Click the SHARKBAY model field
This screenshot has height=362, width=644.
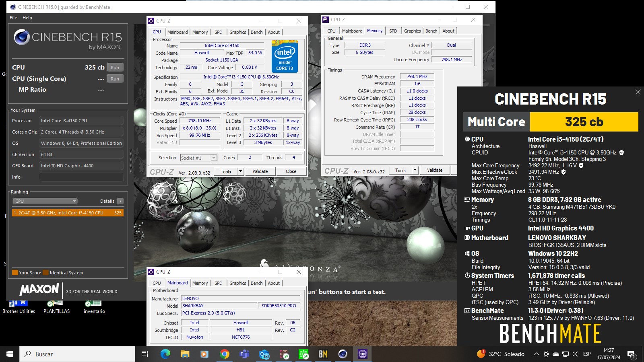pos(218,306)
